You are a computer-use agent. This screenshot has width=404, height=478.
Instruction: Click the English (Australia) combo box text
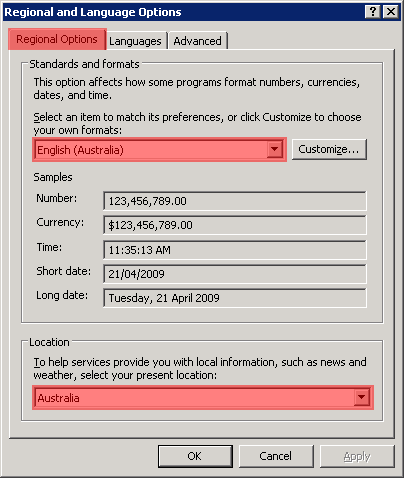(80, 150)
